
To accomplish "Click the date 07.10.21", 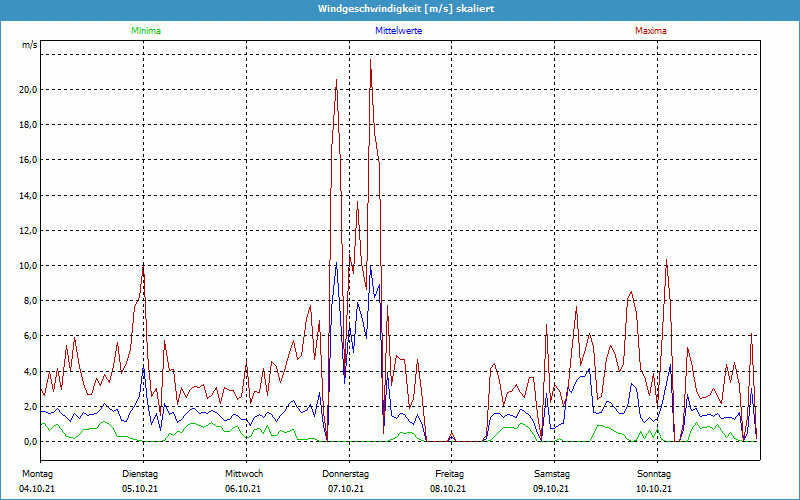I will point(346,489).
